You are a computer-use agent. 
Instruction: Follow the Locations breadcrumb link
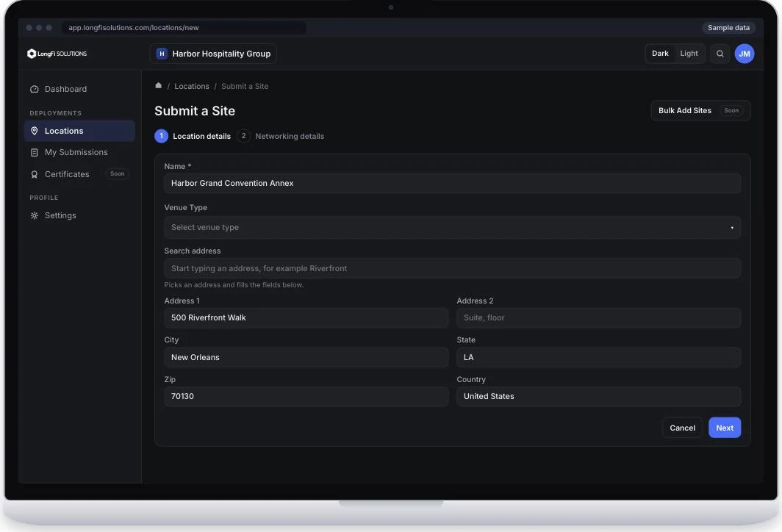[x=192, y=86]
